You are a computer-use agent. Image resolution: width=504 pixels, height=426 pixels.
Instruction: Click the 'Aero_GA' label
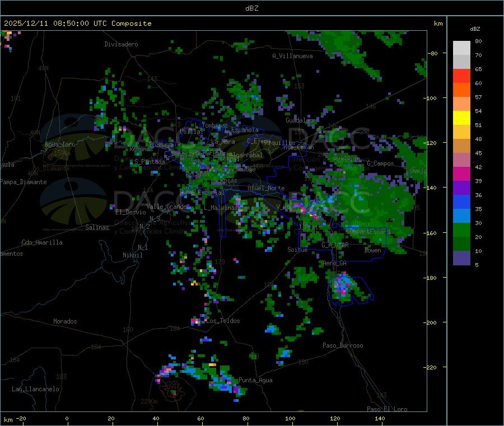pos(335,263)
